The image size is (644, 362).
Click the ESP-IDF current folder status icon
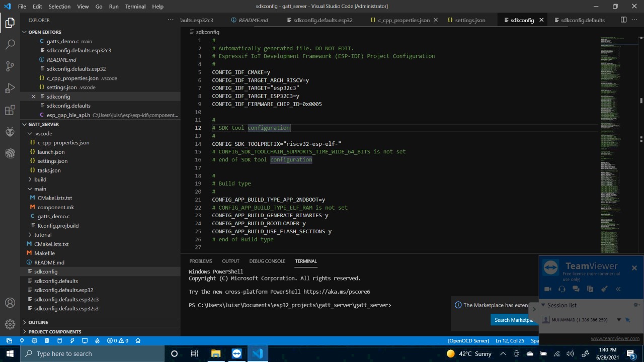coord(9,340)
